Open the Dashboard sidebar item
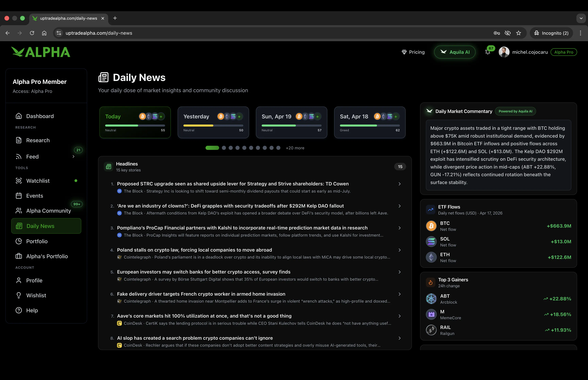The width and height of the screenshot is (588, 380). pos(46,116)
